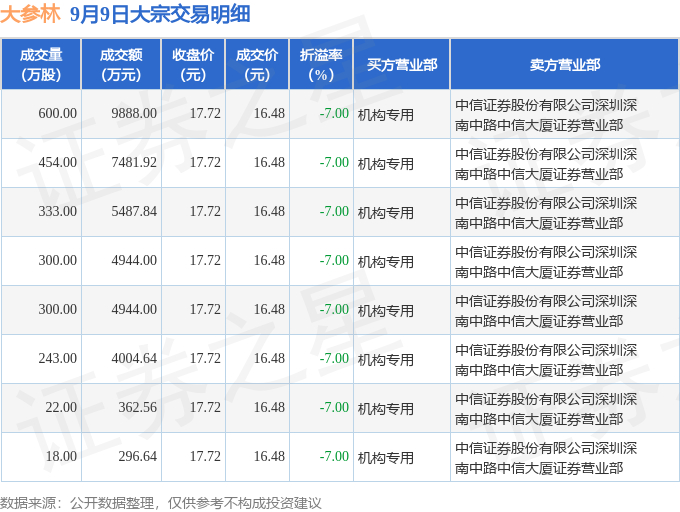Select the 243.00 volume cell
This screenshot has width=680, height=512.
click(x=57, y=359)
